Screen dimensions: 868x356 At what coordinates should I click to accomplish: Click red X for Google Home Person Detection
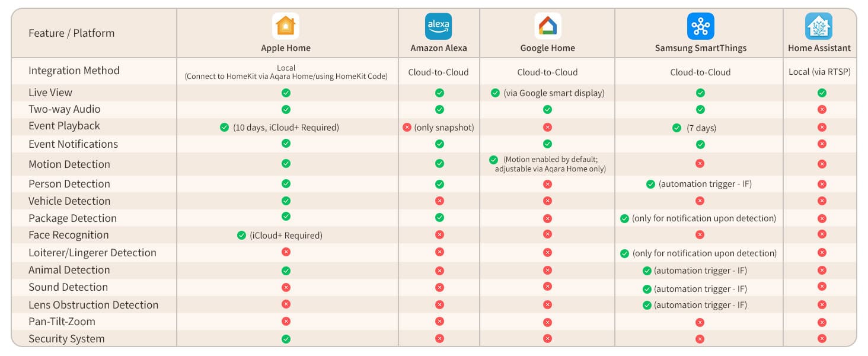tap(547, 185)
